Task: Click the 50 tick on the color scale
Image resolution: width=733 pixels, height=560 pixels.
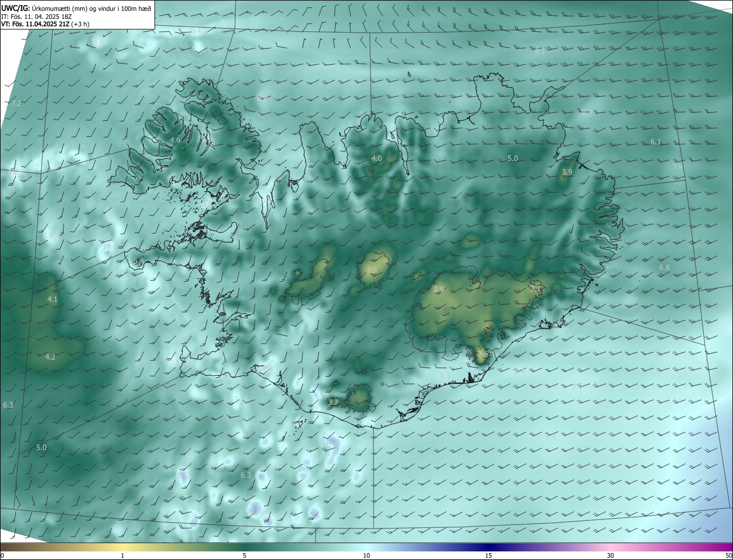Action: (728, 555)
